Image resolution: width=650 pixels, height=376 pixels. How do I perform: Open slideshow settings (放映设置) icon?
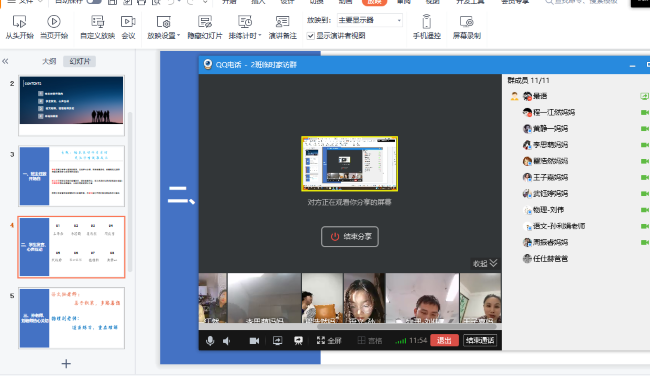(163, 22)
